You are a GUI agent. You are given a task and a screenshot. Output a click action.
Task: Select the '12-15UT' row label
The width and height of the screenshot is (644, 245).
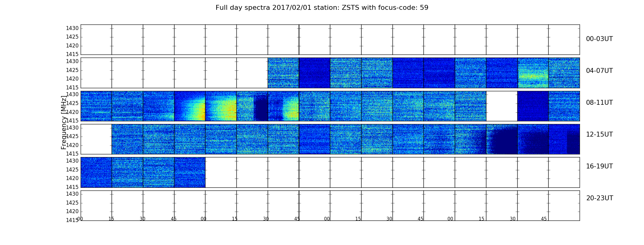click(x=599, y=134)
